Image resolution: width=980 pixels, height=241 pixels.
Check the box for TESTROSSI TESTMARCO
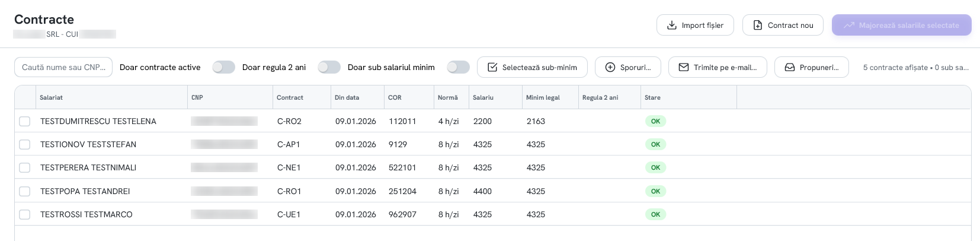pos(24,214)
